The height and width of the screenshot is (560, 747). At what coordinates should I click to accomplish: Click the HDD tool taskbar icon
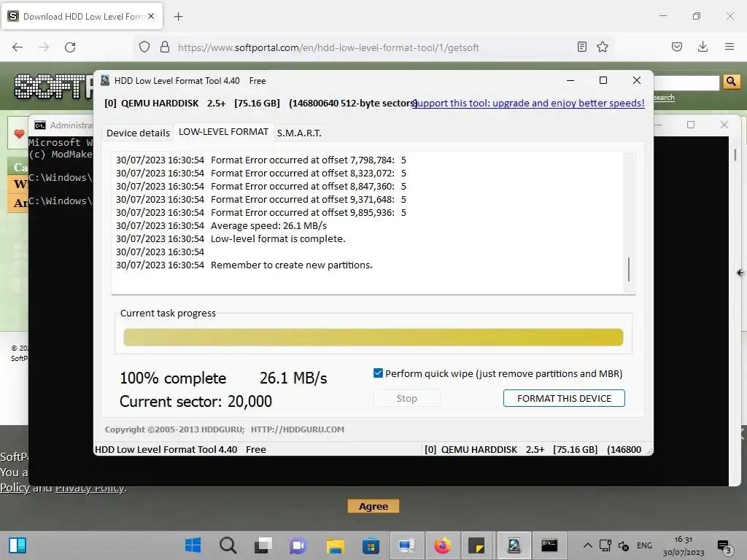coord(514,545)
